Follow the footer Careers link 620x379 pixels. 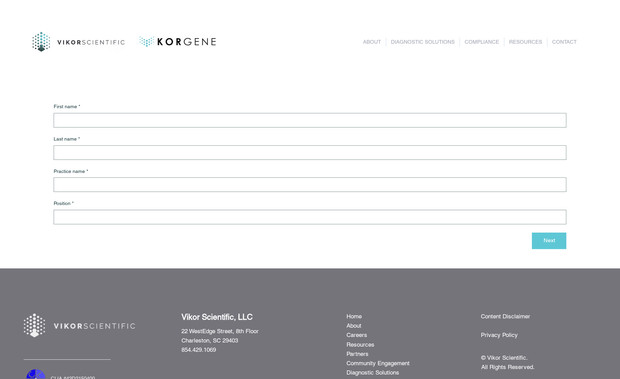tap(357, 335)
